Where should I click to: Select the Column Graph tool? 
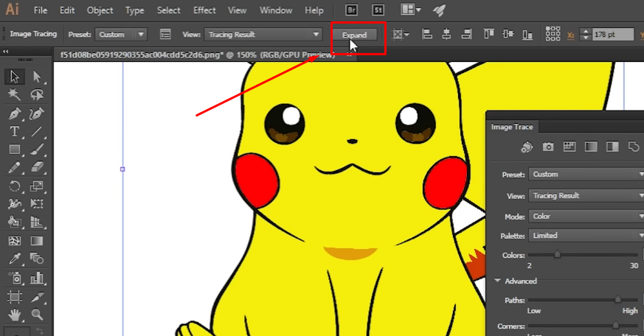[37, 278]
